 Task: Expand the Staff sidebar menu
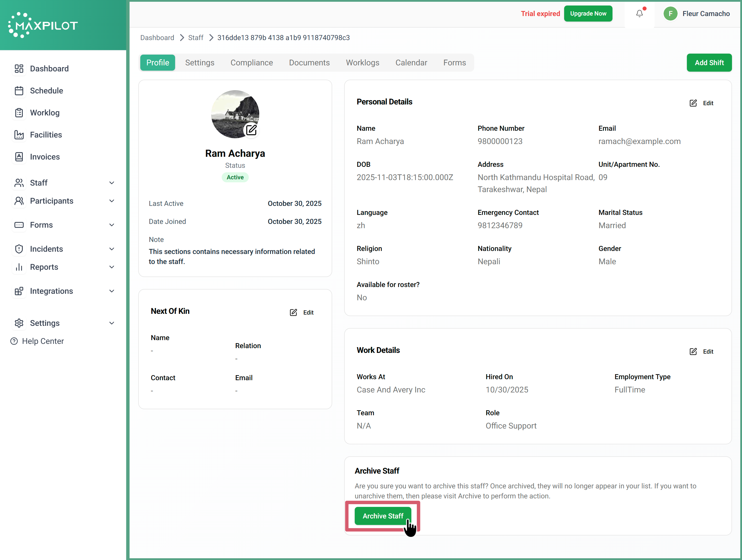[x=112, y=183]
